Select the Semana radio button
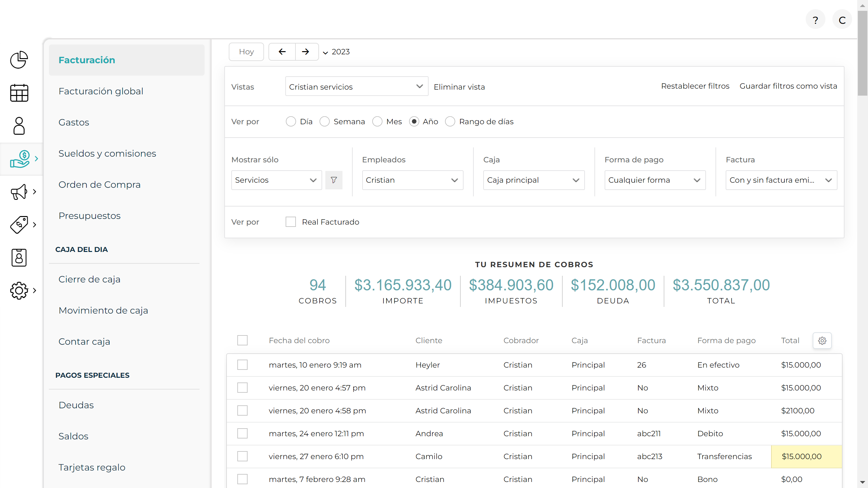Image resolution: width=868 pixels, height=488 pixels. 324,121
